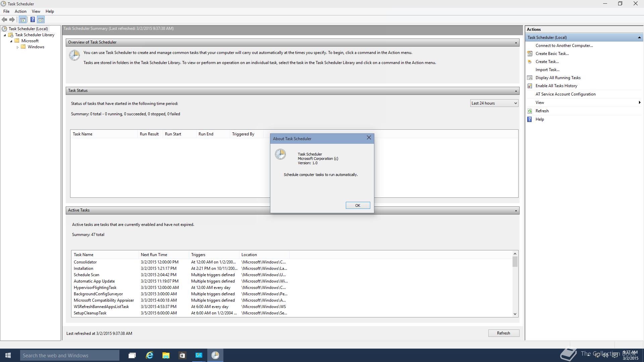Click the Active Tasks scrollbar thumb
The height and width of the screenshot is (362, 644).
tap(515, 262)
